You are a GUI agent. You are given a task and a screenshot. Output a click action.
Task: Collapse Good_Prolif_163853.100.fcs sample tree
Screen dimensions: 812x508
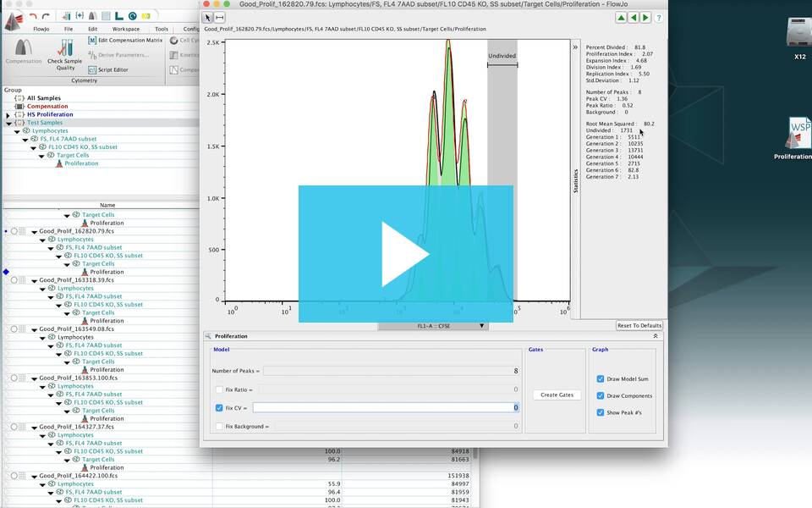pyautogui.click(x=34, y=378)
